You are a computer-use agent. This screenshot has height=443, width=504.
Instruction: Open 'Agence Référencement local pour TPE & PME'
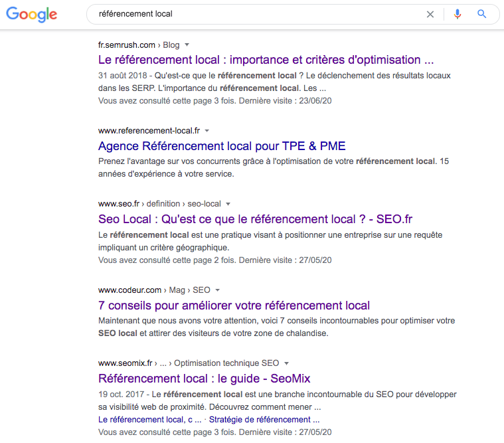tap(222, 146)
